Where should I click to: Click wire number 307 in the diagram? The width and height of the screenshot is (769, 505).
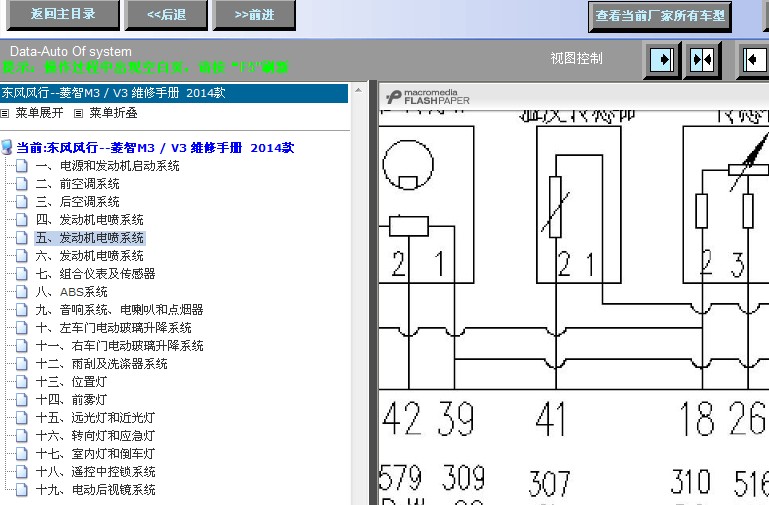point(550,483)
